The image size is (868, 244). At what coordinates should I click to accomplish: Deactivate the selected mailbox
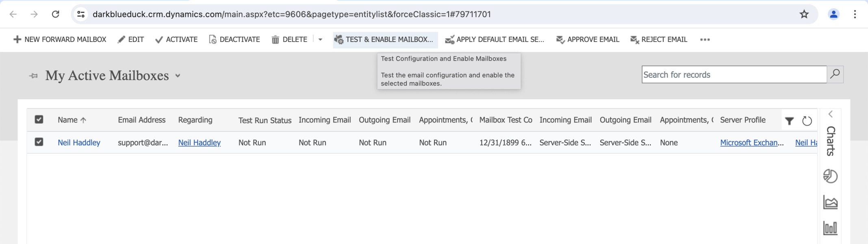(x=234, y=39)
